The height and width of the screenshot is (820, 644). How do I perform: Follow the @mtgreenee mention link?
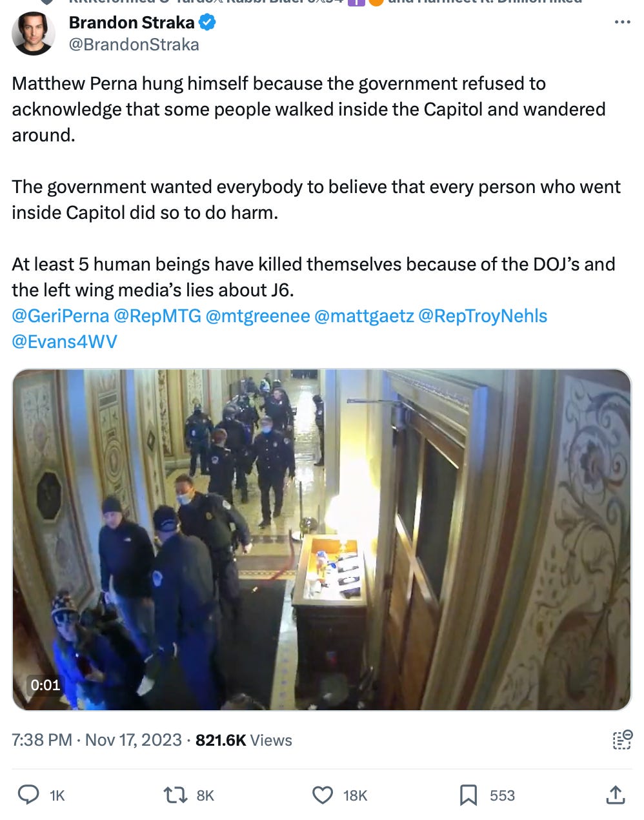coord(257,316)
